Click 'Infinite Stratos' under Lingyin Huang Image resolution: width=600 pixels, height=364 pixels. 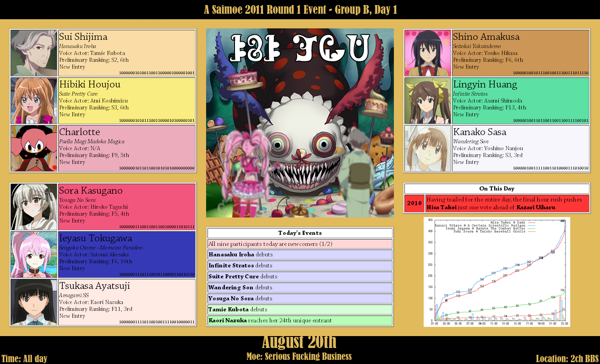click(x=470, y=94)
